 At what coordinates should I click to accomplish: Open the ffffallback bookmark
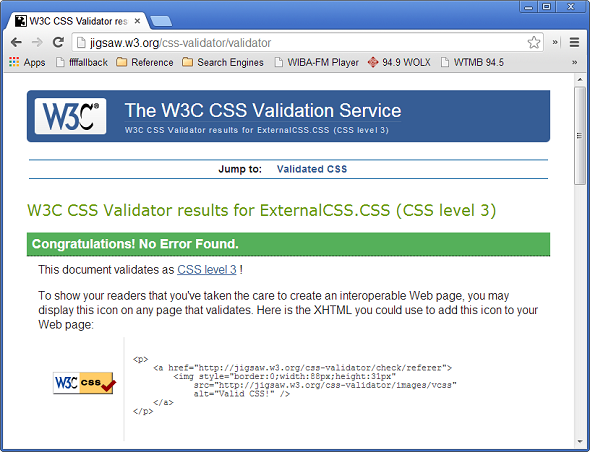tap(82, 62)
